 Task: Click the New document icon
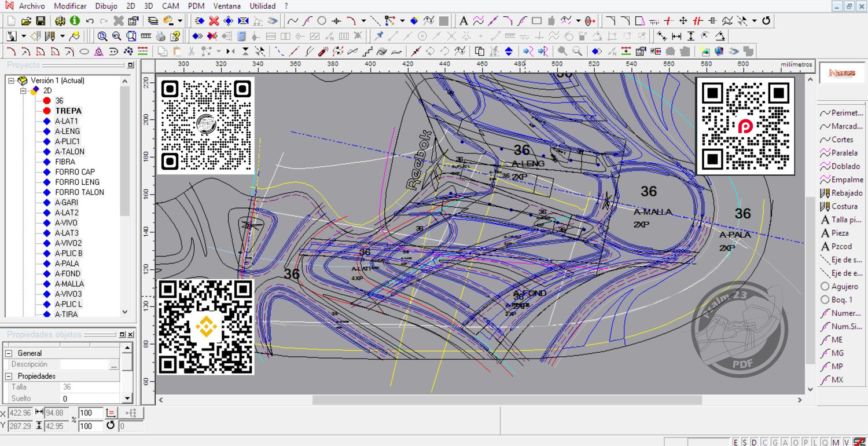[x=12, y=21]
